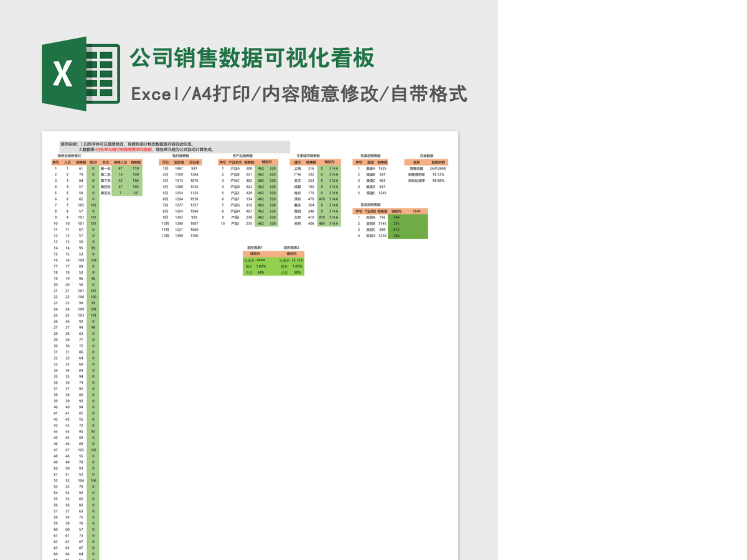Click the 武汉 city cell
Screen dimensions: 747x560
point(298,180)
